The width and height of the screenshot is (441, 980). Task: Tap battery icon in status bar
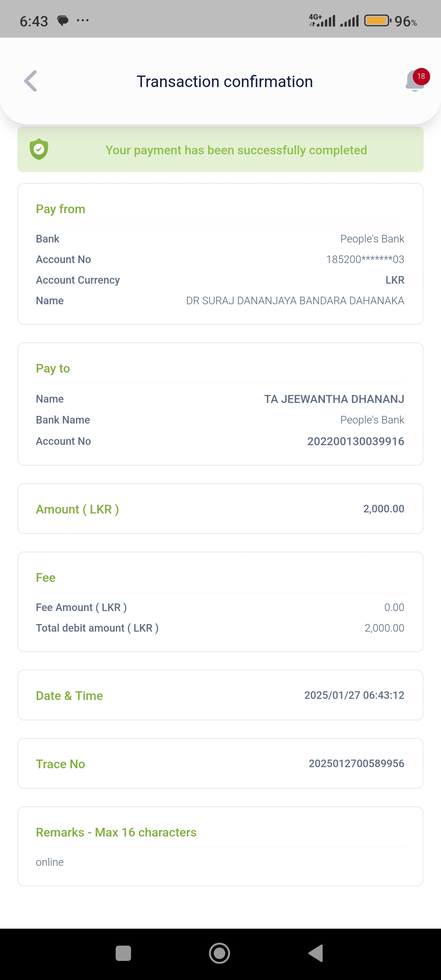pos(377,21)
